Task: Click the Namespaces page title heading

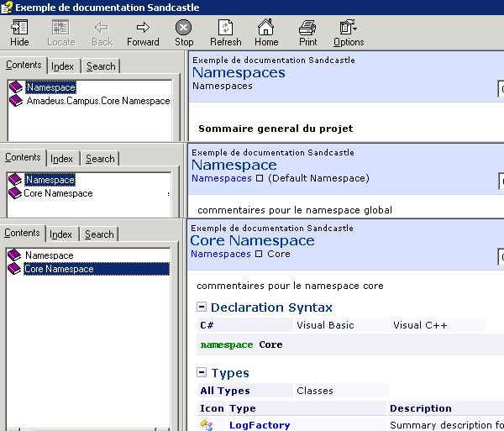Action: coord(239,72)
